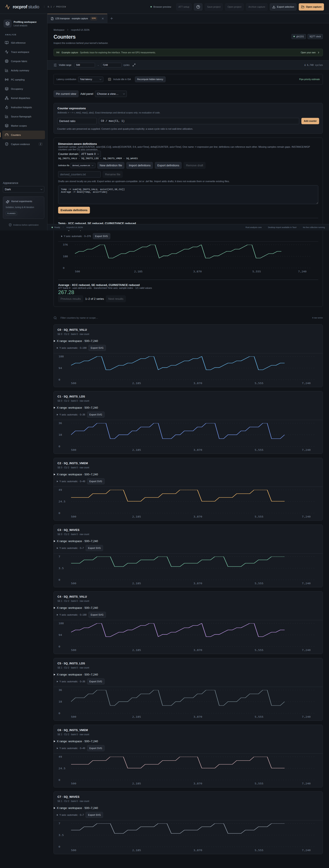Open the ISA reference page
Screen dimensions: 329x868
(x=23, y=43)
